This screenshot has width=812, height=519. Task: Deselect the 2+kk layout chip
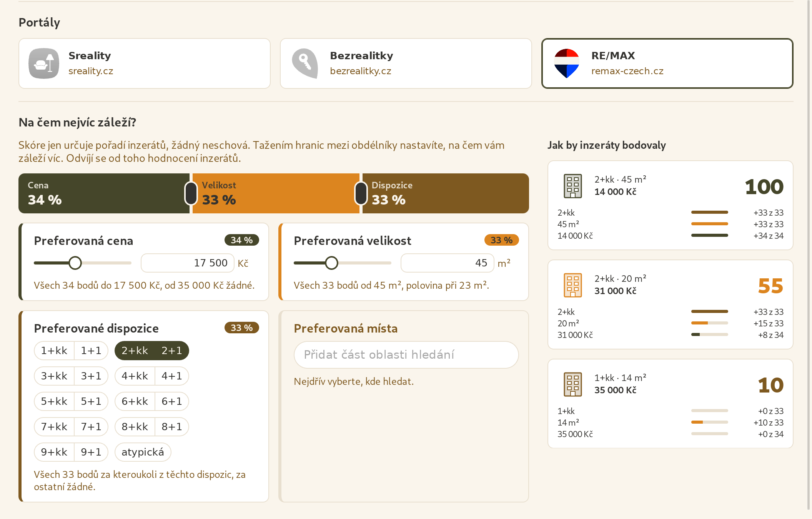click(x=135, y=351)
